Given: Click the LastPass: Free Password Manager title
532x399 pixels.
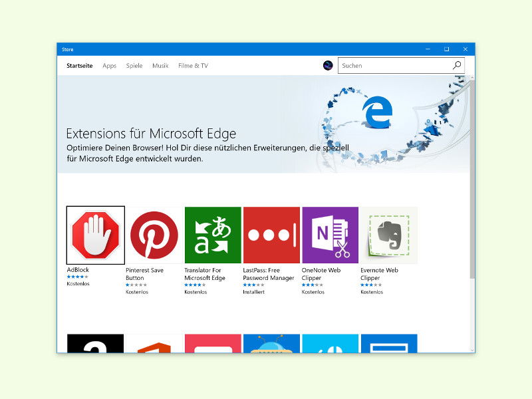Looking at the screenshot, I should pos(269,274).
